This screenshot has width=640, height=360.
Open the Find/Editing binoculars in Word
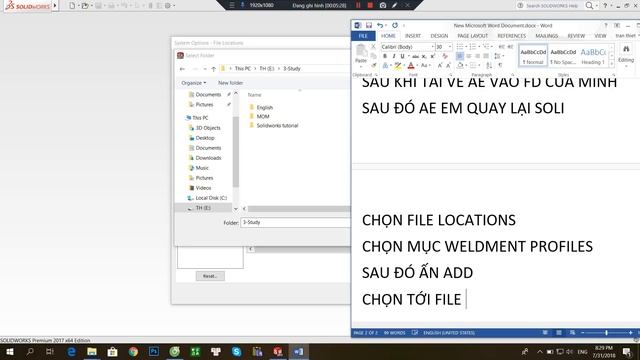click(626, 49)
